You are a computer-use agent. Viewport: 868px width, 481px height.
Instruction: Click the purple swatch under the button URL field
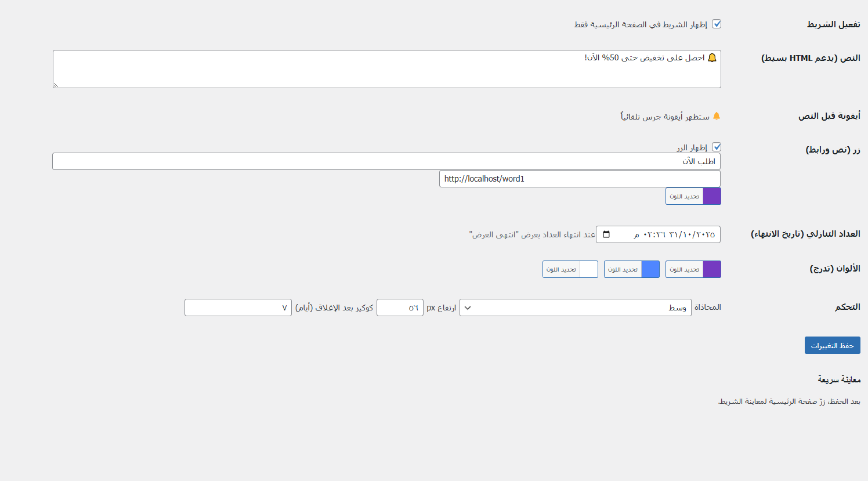712,196
